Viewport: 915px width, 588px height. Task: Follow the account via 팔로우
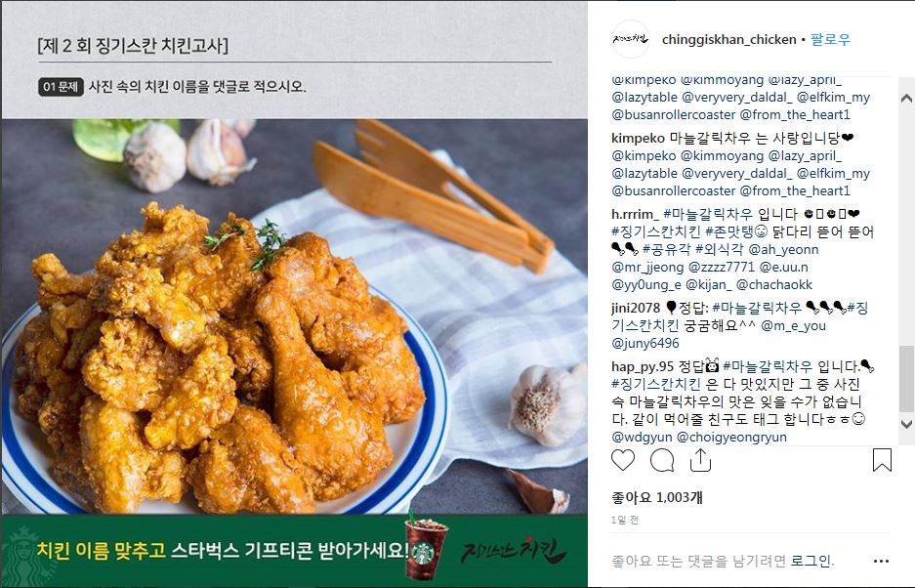(x=830, y=40)
